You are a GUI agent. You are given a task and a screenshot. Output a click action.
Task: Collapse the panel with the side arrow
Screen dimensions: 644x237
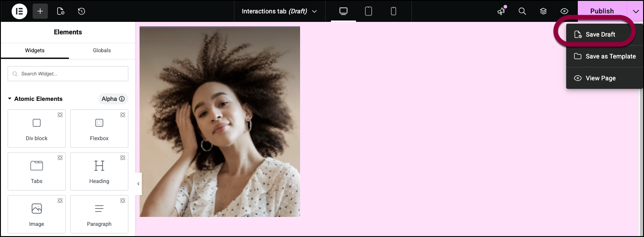click(138, 184)
